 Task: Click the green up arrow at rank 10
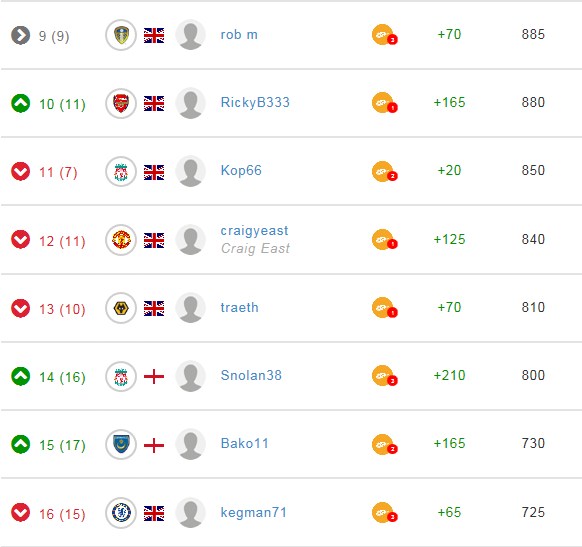click(20, 104)
